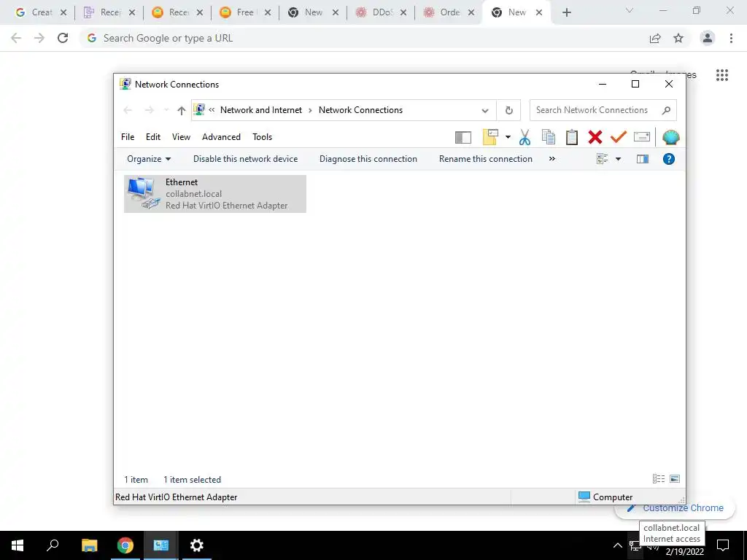Open File Explorer from the taskbar
747x560 pixels.
[89, 545]
